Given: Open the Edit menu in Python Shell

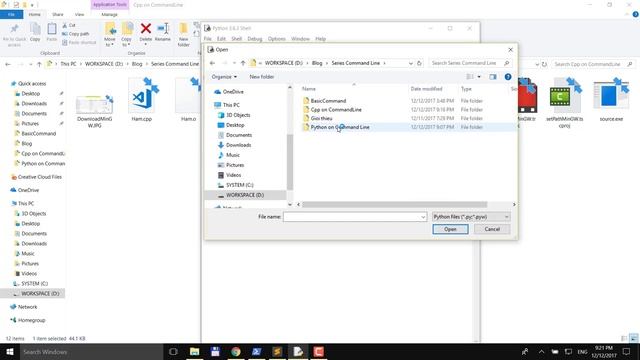Looking at the screenshot, I should pyautogui.click(x=221, y=39).
